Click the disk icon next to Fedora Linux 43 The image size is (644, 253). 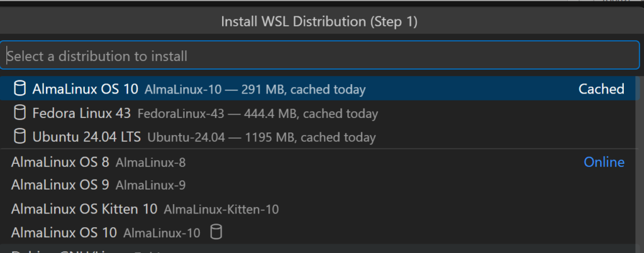[21, 113]
